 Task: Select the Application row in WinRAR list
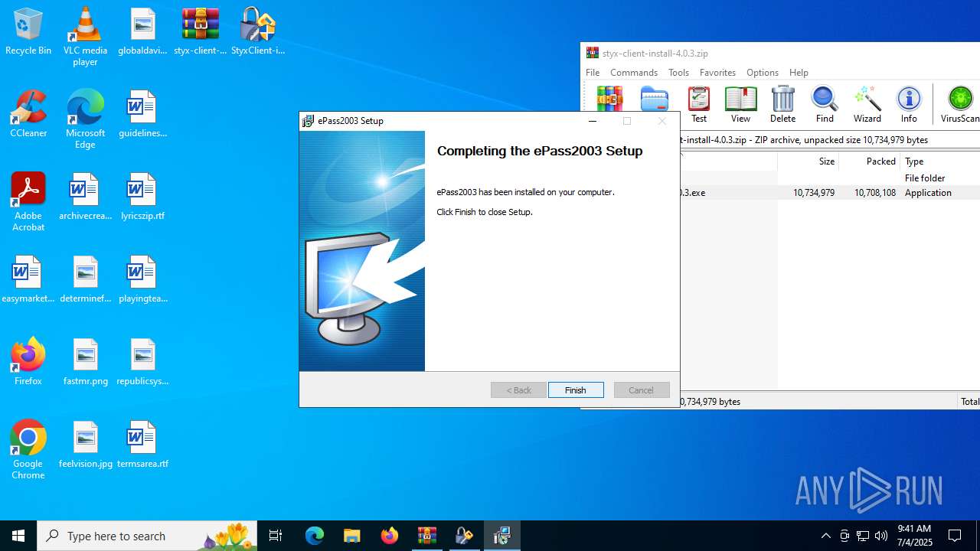830,193
